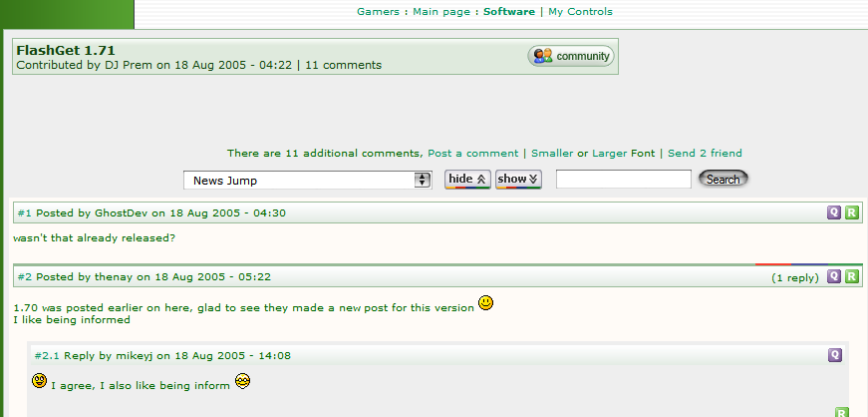Viewport: 868px width, 417px height.
Task: Expand the (1 reply) link on comment #2
Action: (795, 277)
